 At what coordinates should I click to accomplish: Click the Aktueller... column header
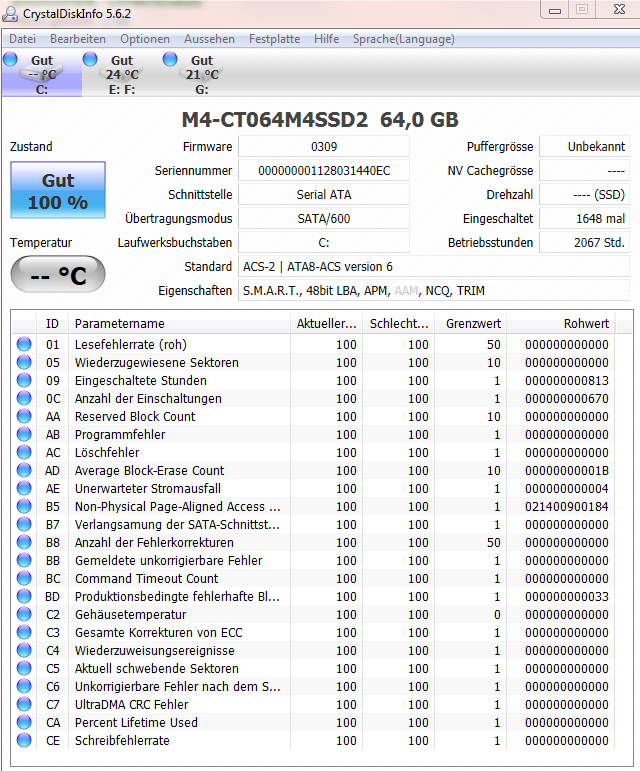pos(326,324)
